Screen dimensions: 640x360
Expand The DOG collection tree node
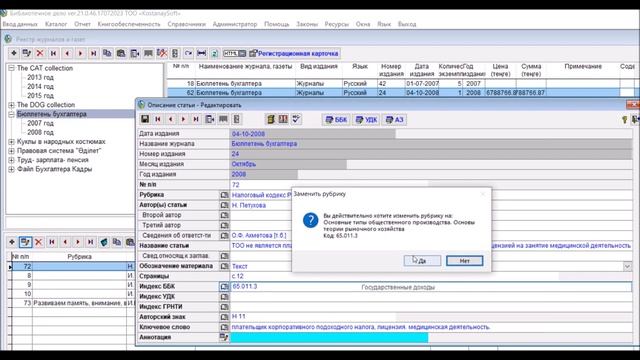pyautogui.click(x=11, y=105)
